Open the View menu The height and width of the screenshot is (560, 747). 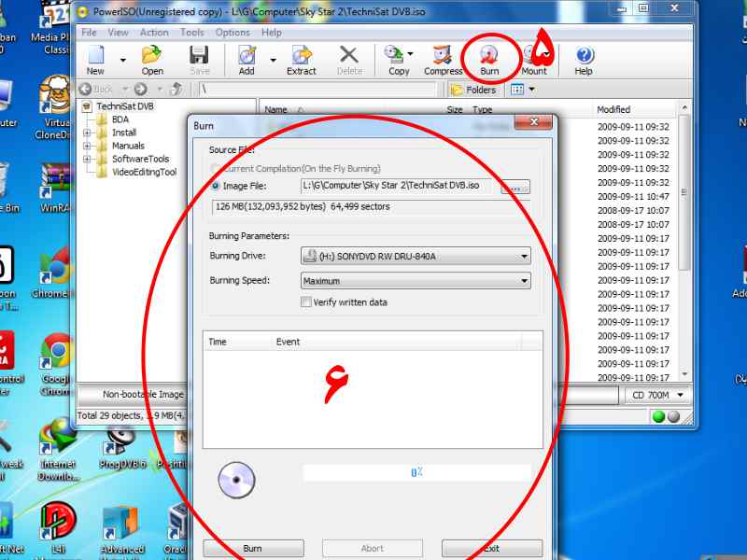118,33
